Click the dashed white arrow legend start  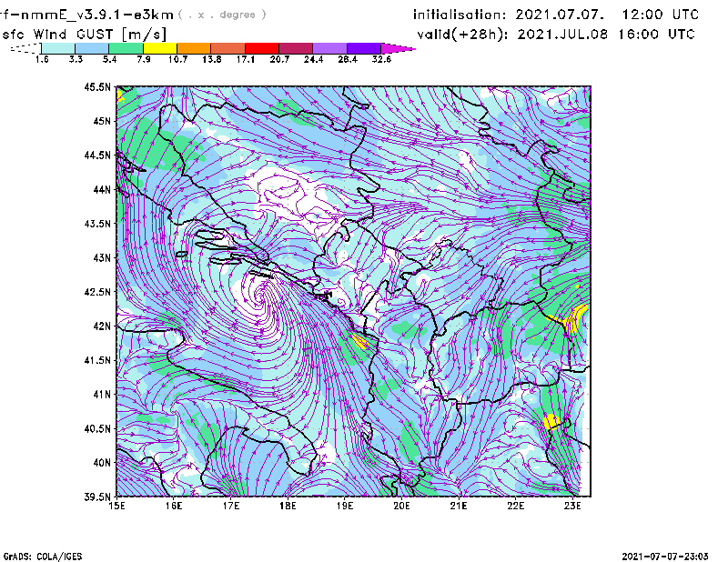coord(25,48)
